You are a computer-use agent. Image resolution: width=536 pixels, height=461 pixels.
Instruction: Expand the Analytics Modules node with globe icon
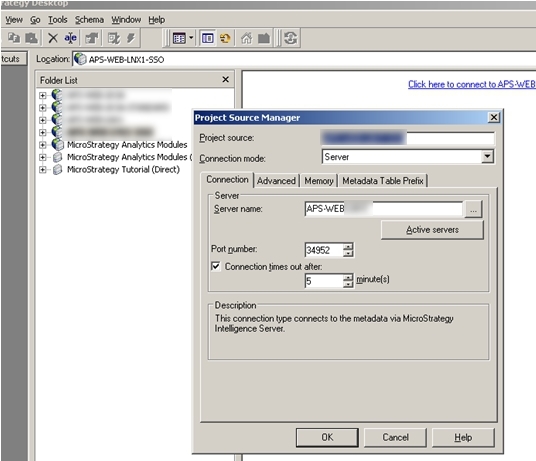pyautogui.click(x=42, y=145)
